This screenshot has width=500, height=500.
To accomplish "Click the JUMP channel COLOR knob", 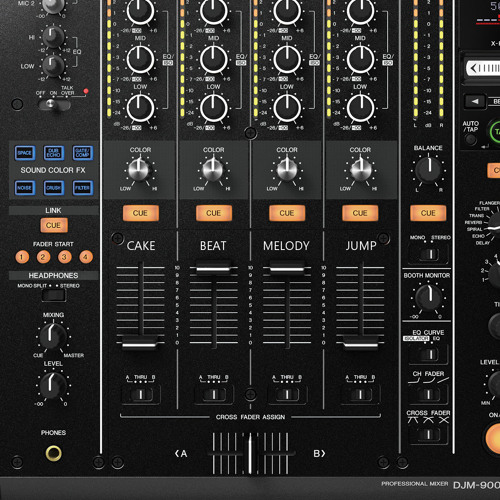I will pyautogui.click(x=360, y=169).
